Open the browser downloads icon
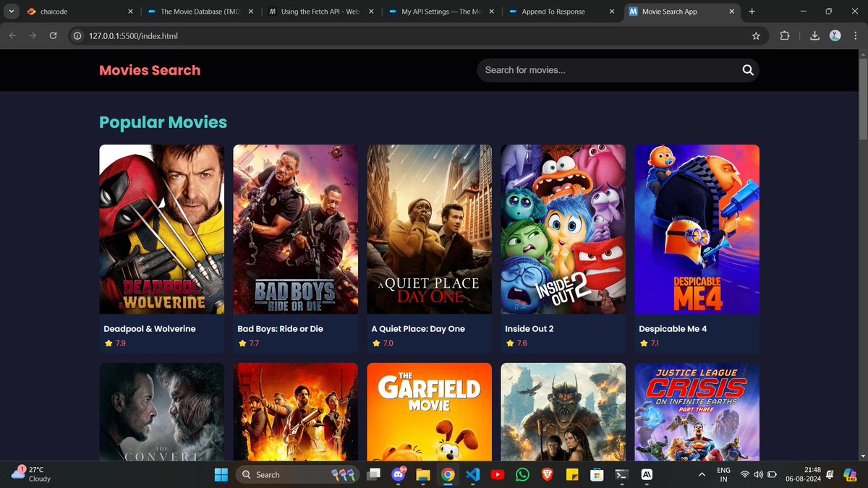The width and height of the screenshot is (868, 488). [x=814, y=35]
